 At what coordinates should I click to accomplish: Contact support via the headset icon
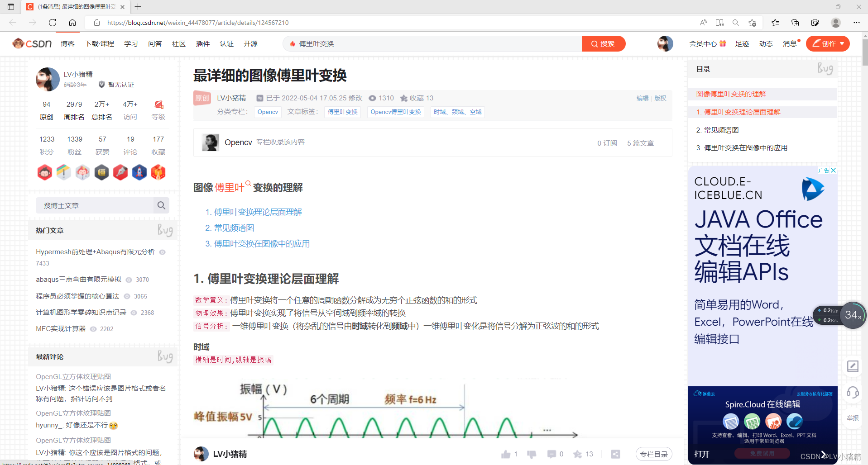pos(853,393)
